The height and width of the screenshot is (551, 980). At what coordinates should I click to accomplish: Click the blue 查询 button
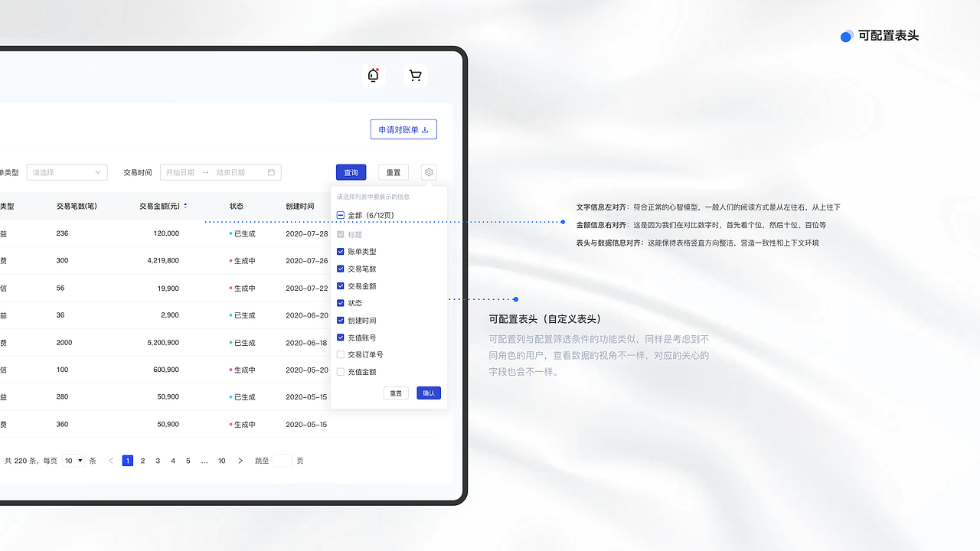click(x=351, y=172)
